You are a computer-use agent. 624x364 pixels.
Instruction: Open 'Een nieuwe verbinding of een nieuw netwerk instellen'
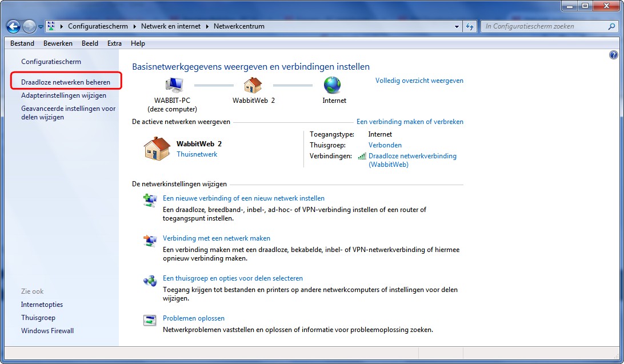[x=243, y=198]
